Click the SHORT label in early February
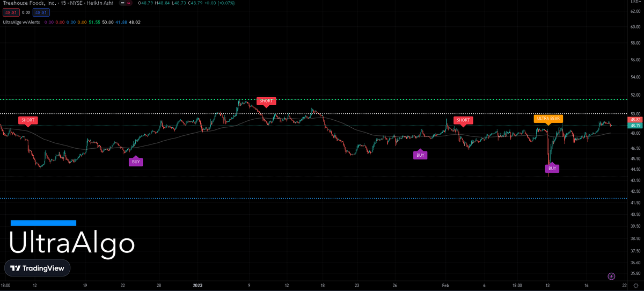Image resolution: width=644 pixels, height=291 pixels. (463, 120)
